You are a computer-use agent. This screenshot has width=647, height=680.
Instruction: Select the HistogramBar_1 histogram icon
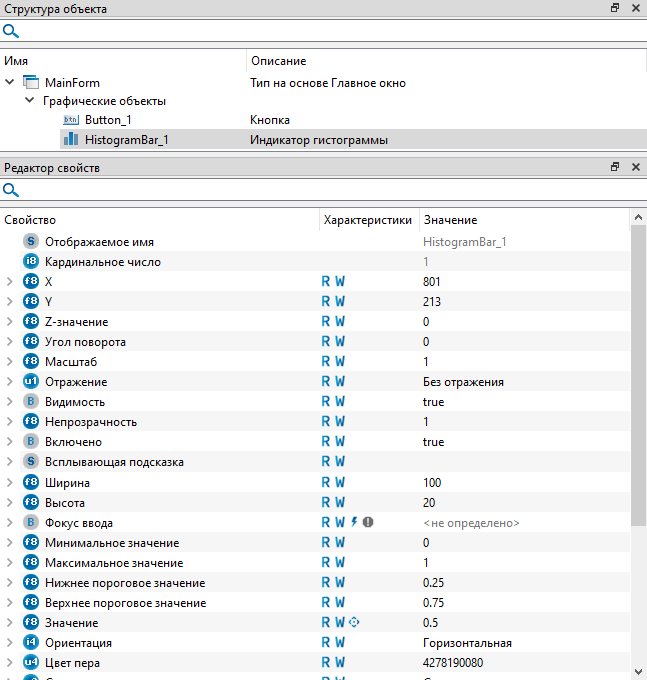tap(71, 140)
